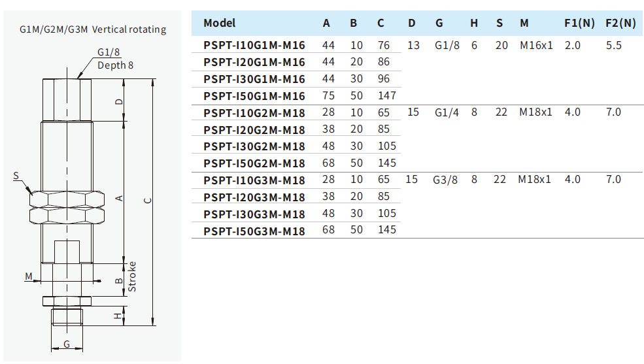644x364 pixels.
Task: Click the F1(N) column header
Action: (x=579, y=24)
